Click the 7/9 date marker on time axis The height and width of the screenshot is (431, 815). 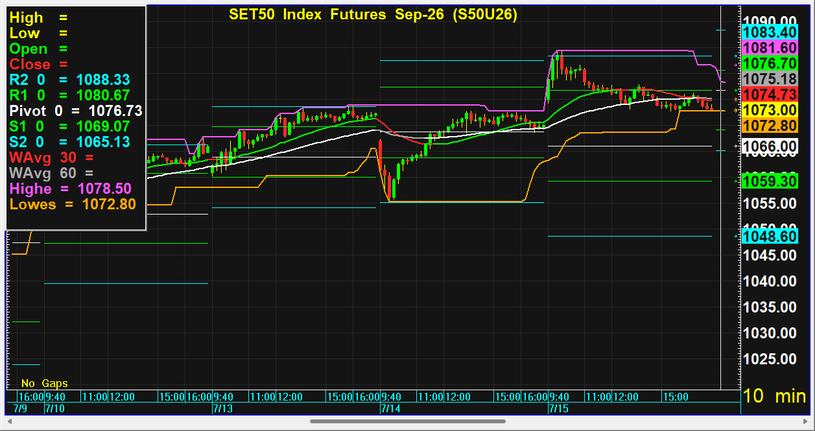(20, 409)
